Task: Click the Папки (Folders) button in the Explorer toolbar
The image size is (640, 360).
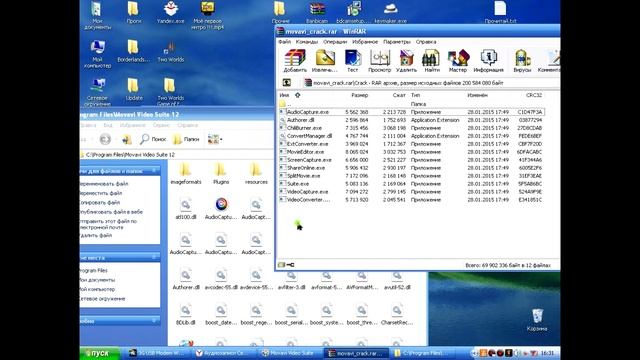Action: [x=186, y=139]
